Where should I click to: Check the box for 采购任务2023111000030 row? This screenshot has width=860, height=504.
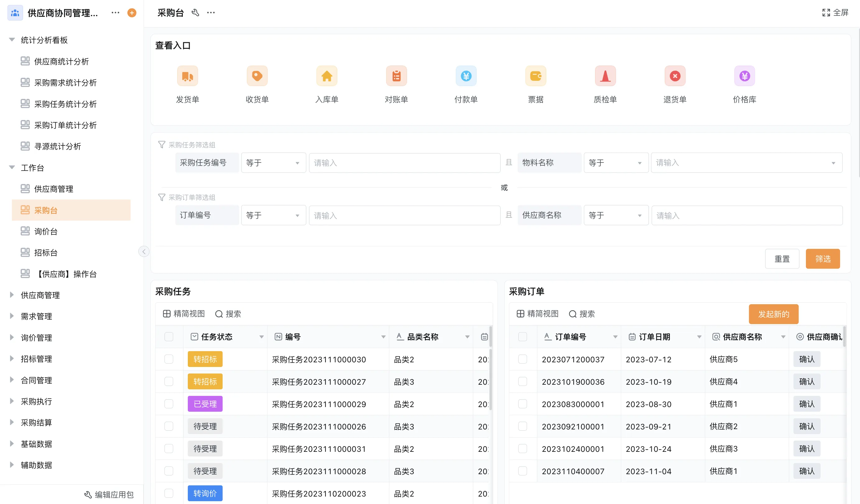pos(169,359)
